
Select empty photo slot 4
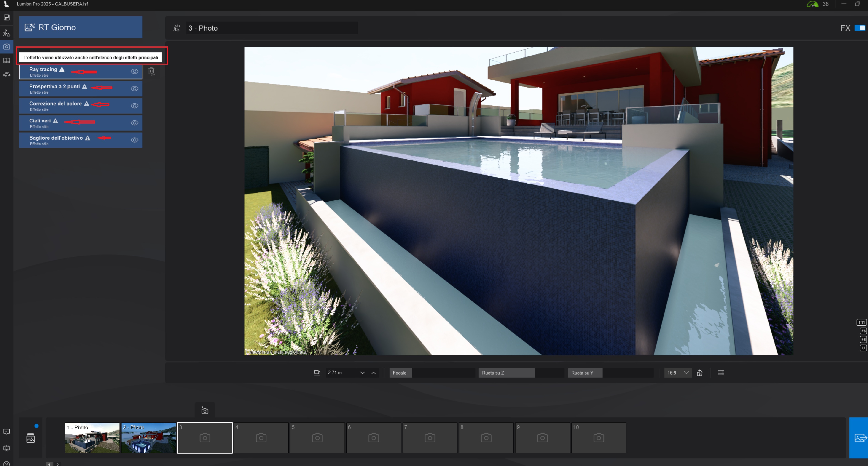[261, 438]
